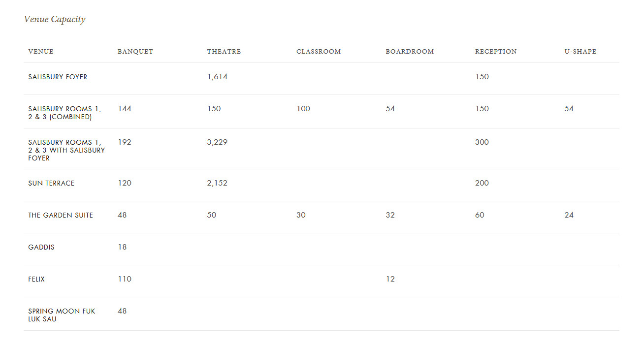Click the BOARDROOM column header

coord(410,52)
